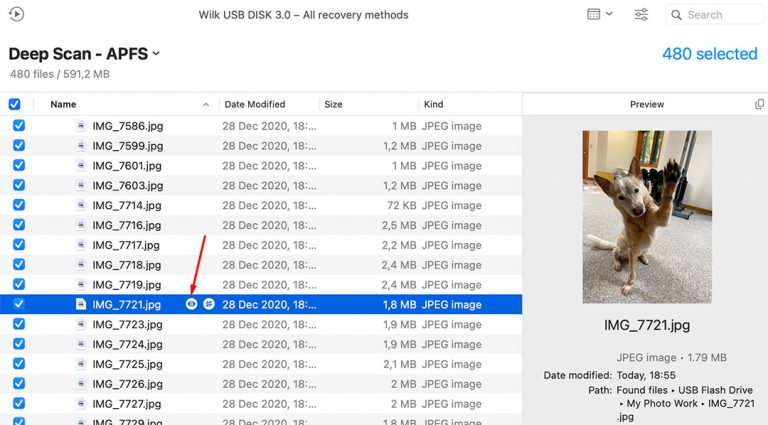The width and height of the screenshot is (768, 425).
Task: Open the filter settings sliders icon
Action: tap(642, 15)
